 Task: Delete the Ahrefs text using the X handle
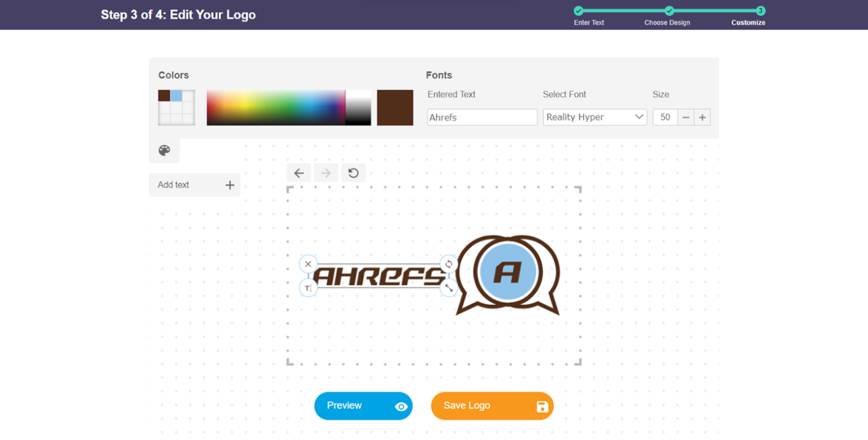[308, 264]
